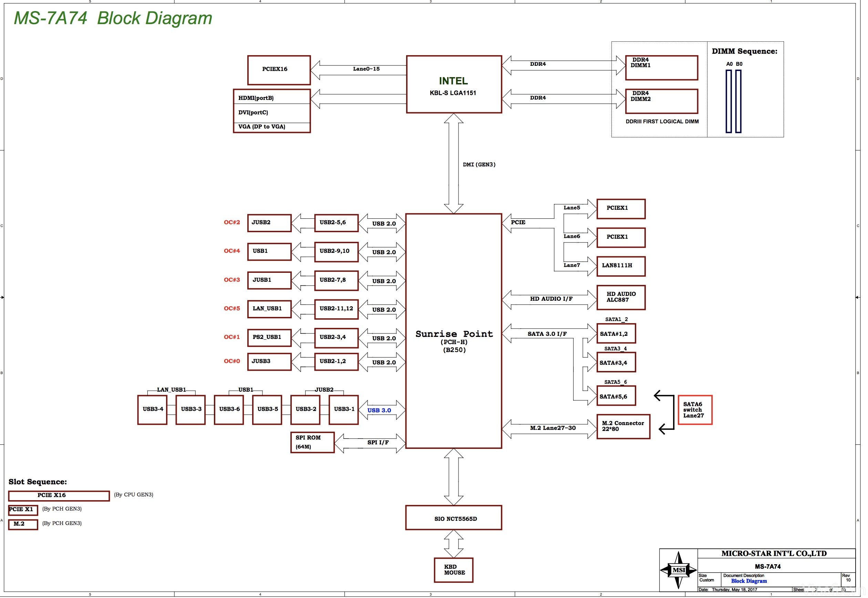Click the blue 'USB 3.0' label
The width and height of the screenshot is (868, 598).
coord(379,410)
